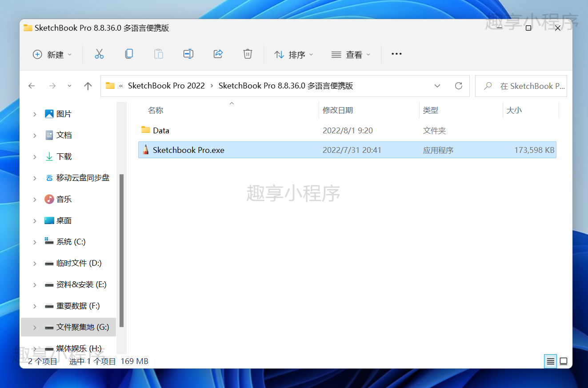Maximize the Explorer window

(x=528, y=28)
